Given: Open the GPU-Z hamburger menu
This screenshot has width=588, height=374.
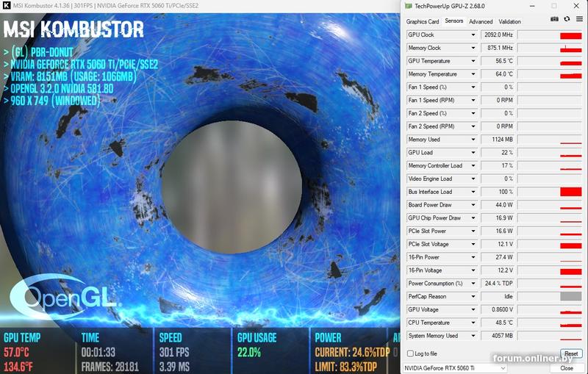Looking at the screenshot, I should [x=579, y=19].
